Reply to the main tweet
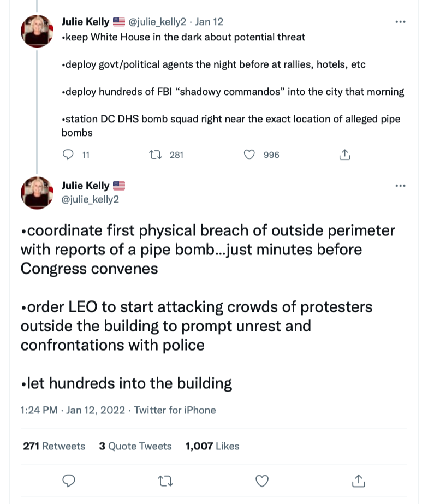The height and width of the screenshot is (504, 428). [x=69, y=481]
